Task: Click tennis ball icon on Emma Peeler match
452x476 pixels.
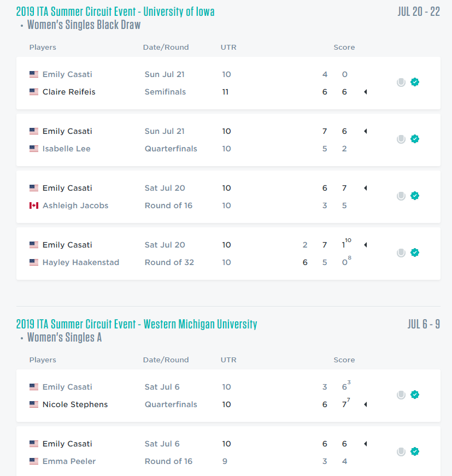Action: click(x=401, y=452)
